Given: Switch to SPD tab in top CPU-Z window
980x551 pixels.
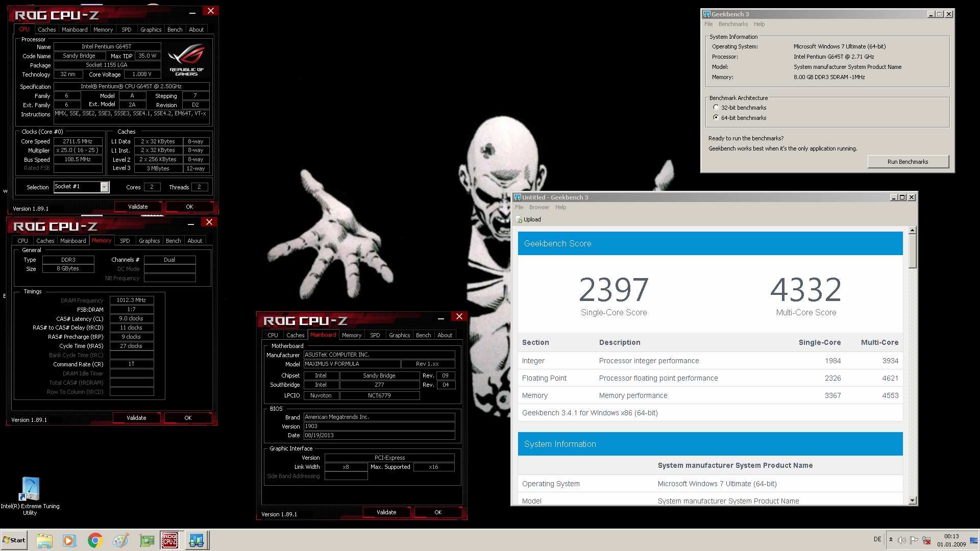Looking at the screenshot, I should [127, 30].
